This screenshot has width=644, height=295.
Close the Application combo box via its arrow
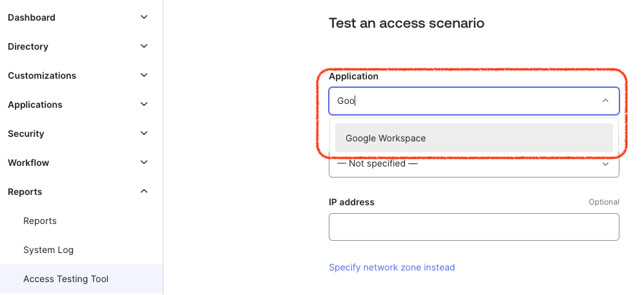pyautogui.click(x=605, y=101)
